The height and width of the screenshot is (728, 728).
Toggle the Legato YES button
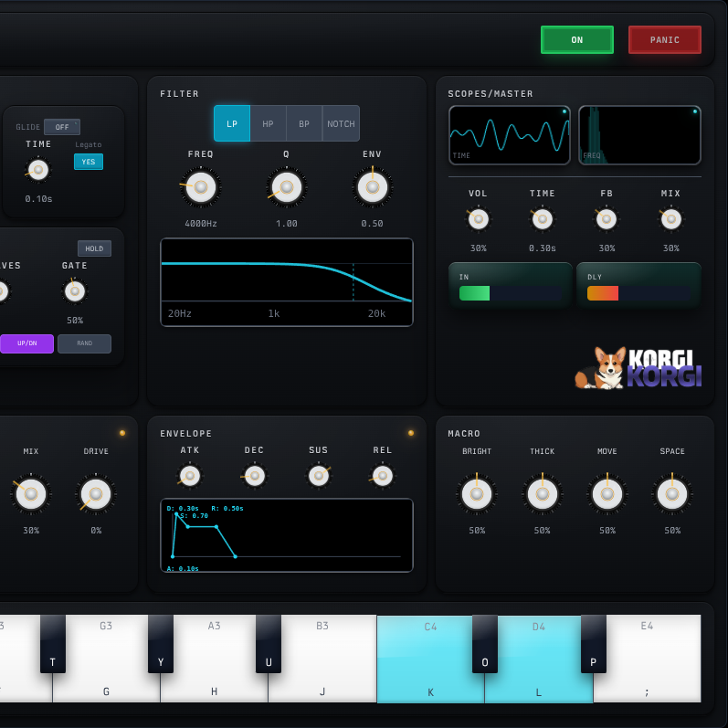click(89, 162)
